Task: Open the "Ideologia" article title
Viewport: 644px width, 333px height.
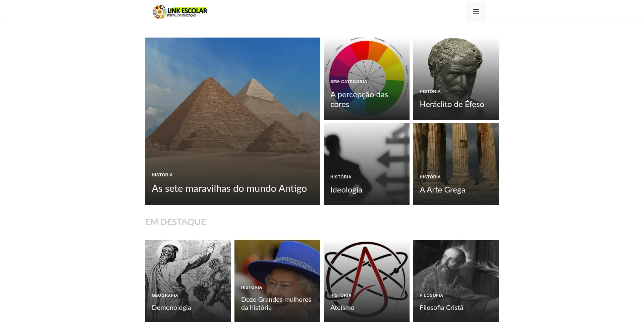Action: pyautogui.click(x=346, y=190)
